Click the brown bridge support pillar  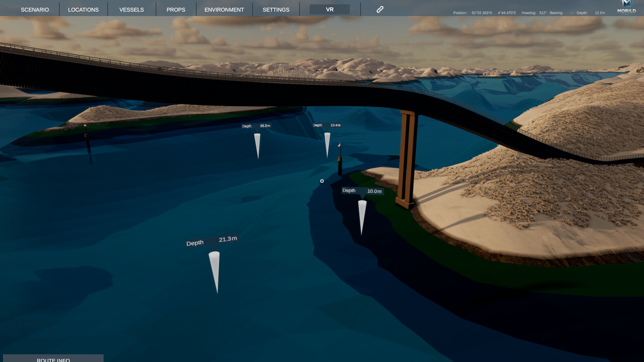point(407,158)
